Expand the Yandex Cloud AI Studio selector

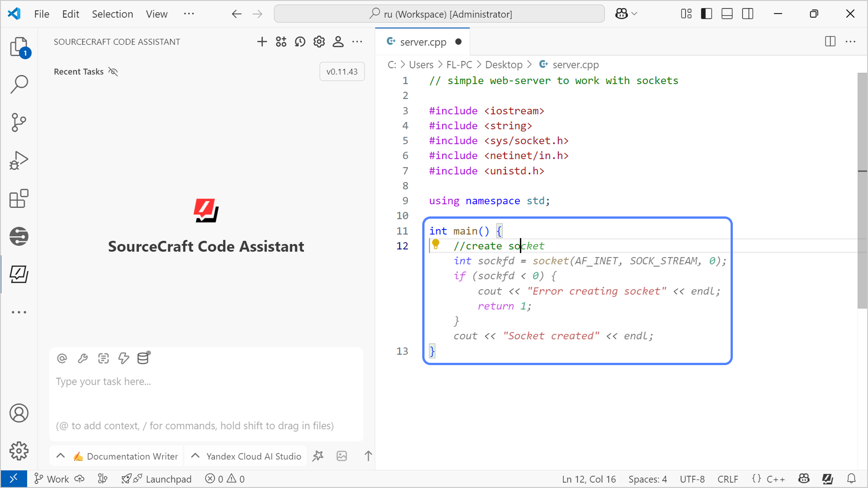[195, 456]
